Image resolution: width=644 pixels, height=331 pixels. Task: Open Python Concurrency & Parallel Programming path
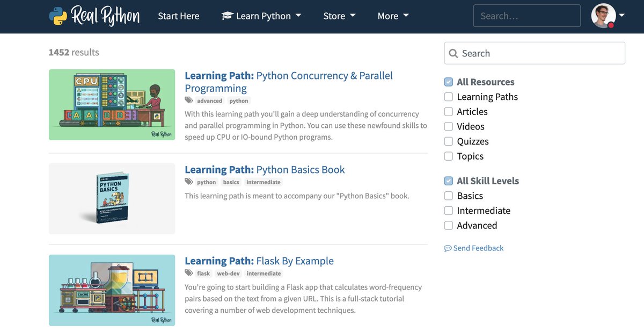click(289, 82)
